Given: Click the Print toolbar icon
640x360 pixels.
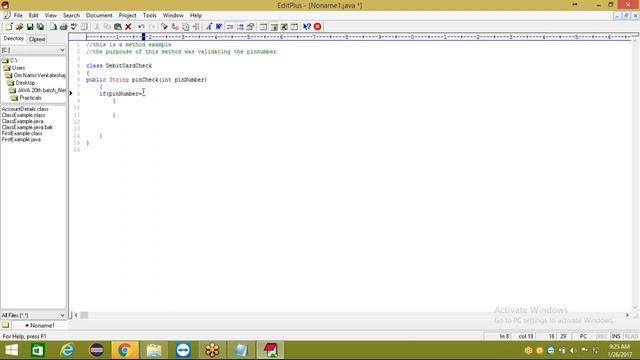Looking at the screenshot, I should (63, 27).
